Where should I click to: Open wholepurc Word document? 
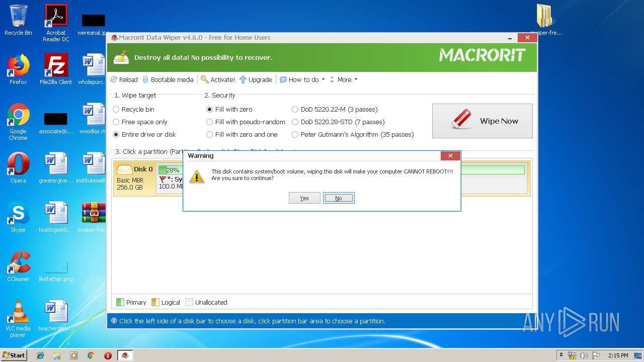(x=94, y=69)
